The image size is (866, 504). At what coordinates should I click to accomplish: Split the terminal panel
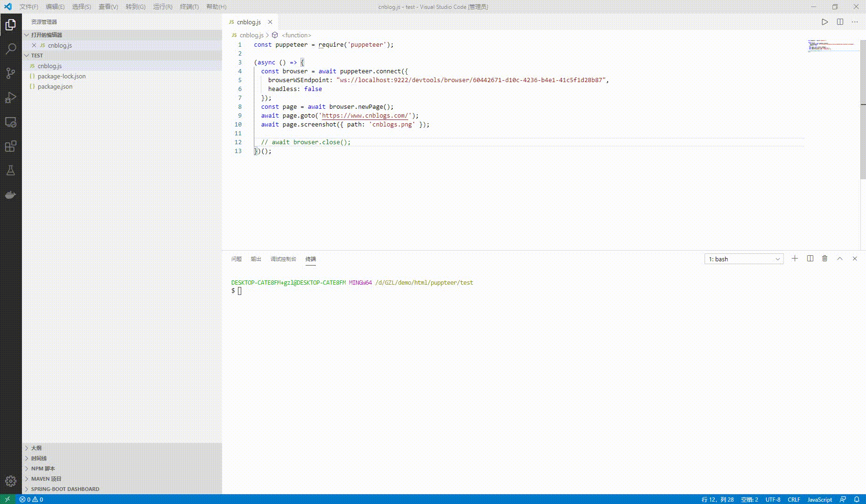point(810,259)
